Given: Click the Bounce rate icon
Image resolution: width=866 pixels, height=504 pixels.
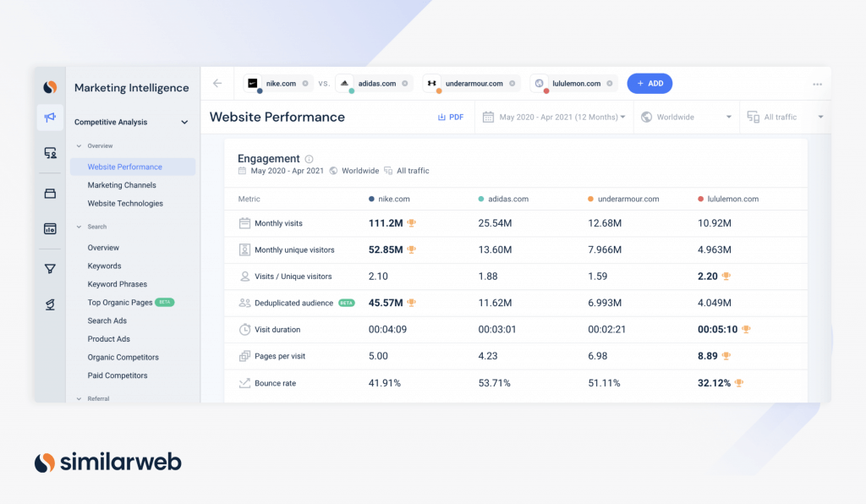Looking at the screenshot, I should 244,382.
